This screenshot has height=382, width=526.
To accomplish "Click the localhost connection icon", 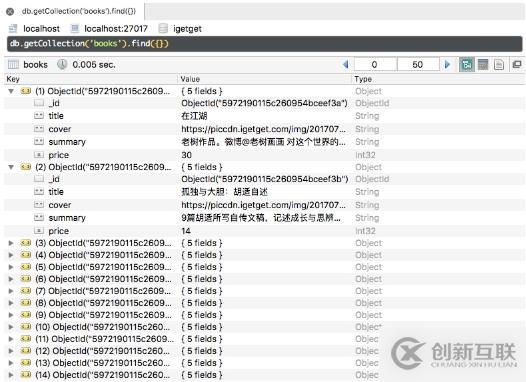I will [x=13, y=29].
